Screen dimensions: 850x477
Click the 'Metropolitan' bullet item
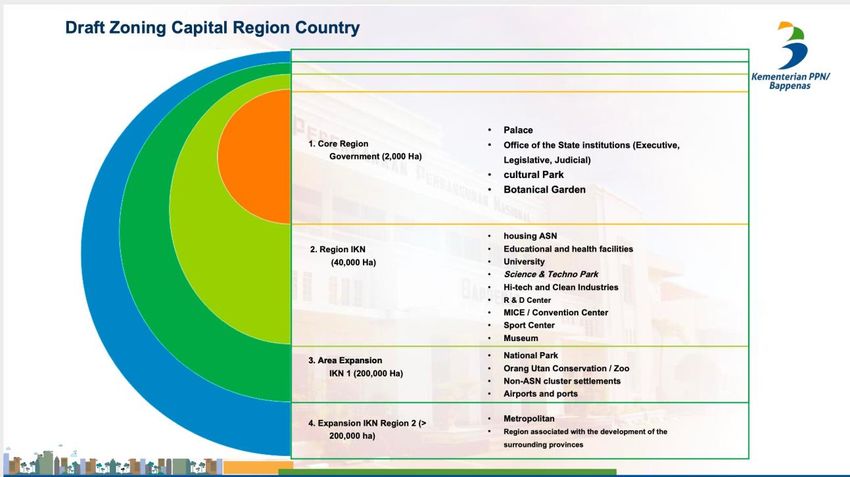tap(529, 419)
